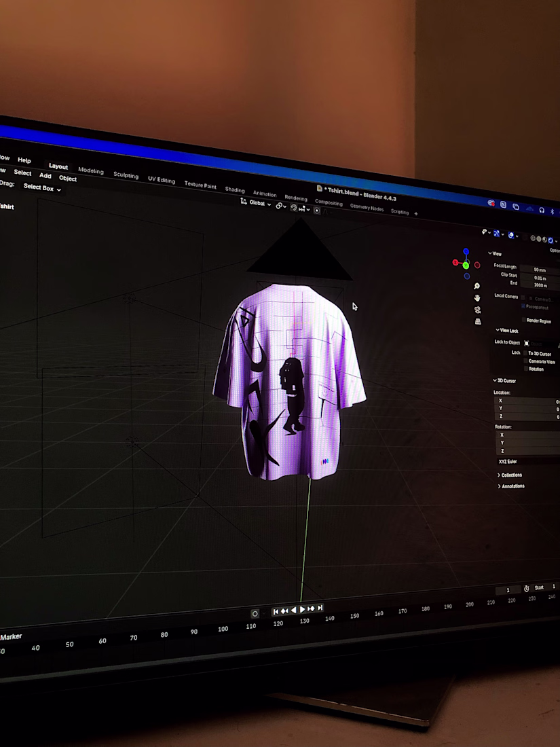Open the shading options dropdown arrow
This screenshot has height=747, width=560.
click(x=556, y=241)
